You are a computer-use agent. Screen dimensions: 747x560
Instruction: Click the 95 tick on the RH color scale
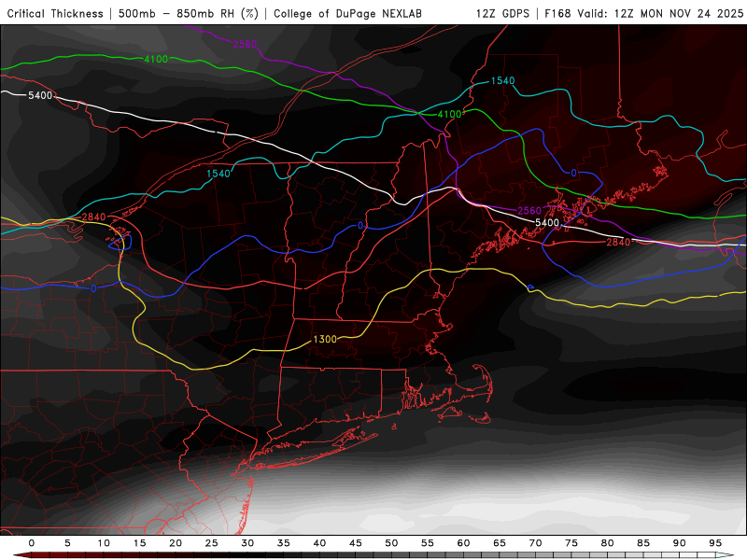(x=715, y=543)
